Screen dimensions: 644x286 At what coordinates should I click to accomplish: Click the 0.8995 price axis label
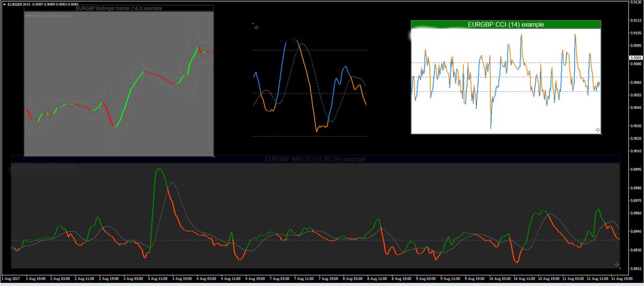[x=635, y=169]
